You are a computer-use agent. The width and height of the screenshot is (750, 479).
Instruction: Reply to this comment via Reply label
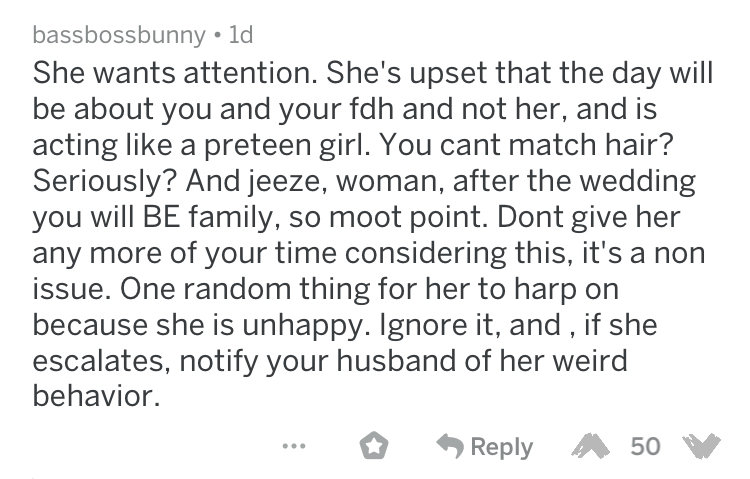(x=501, y=447)
